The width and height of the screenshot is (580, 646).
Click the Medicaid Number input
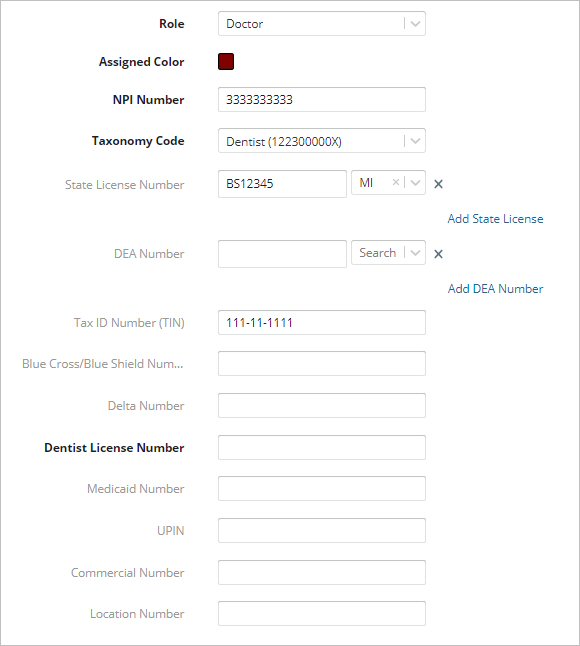pos(322,489)
